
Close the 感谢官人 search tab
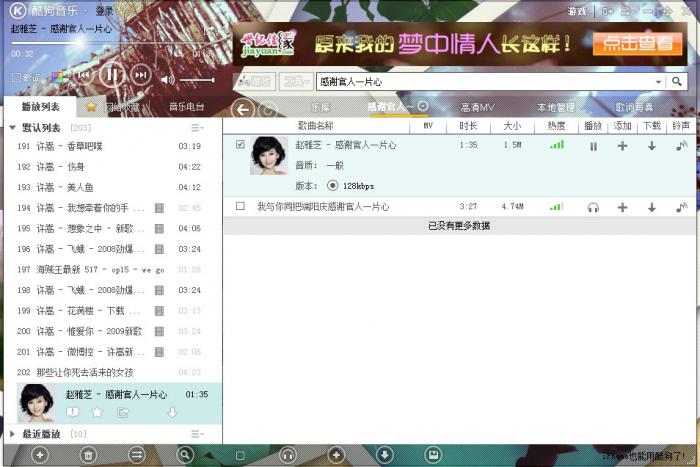tap(423, 106)
